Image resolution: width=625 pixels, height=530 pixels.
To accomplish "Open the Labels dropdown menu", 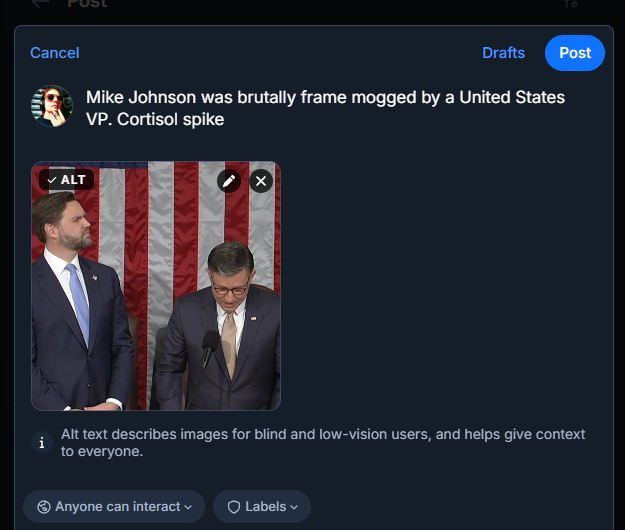I will click(x=262, y=507).
